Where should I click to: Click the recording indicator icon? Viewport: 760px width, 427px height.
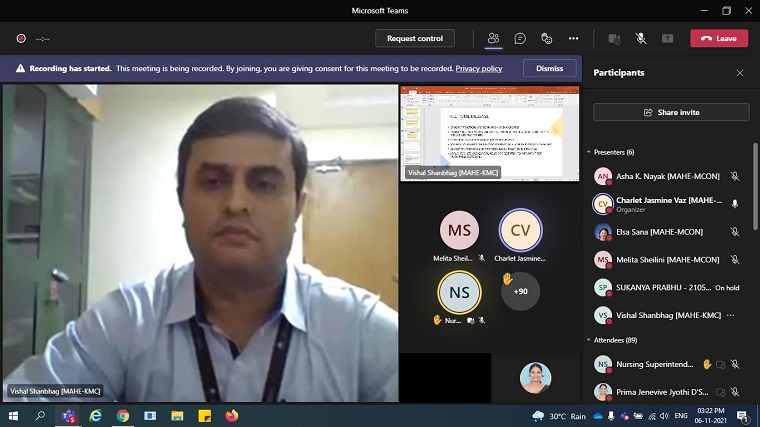pos(20,39)
